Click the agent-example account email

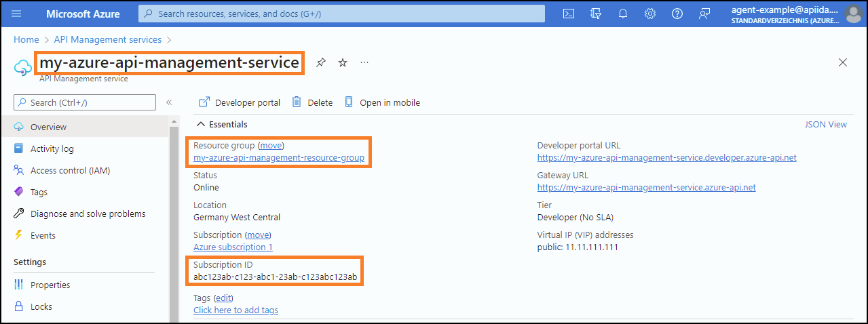pyautogui.click(x=785, y=9)
